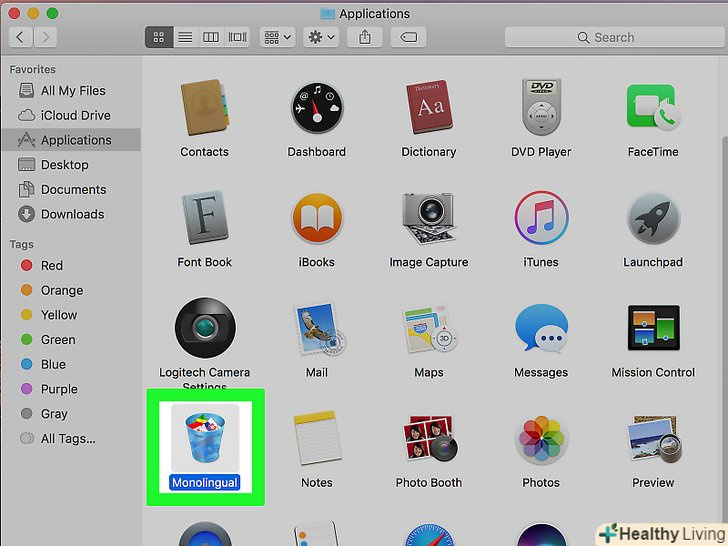
Task: Click the Photos flower icon
Action: [x=541, y=439]
